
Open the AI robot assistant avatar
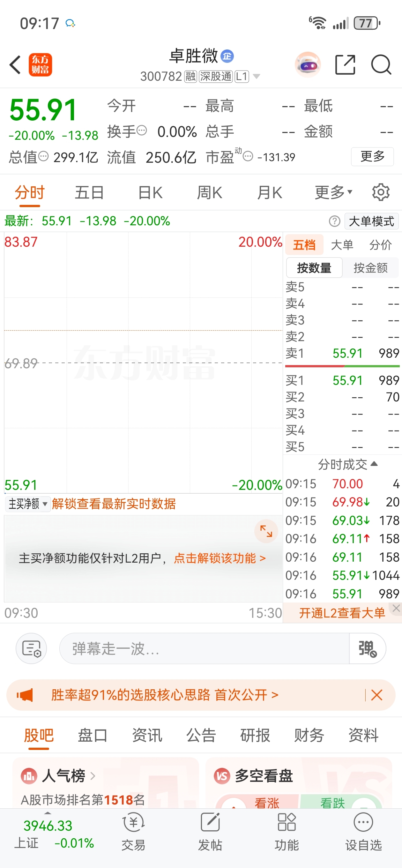coord(307,64)
